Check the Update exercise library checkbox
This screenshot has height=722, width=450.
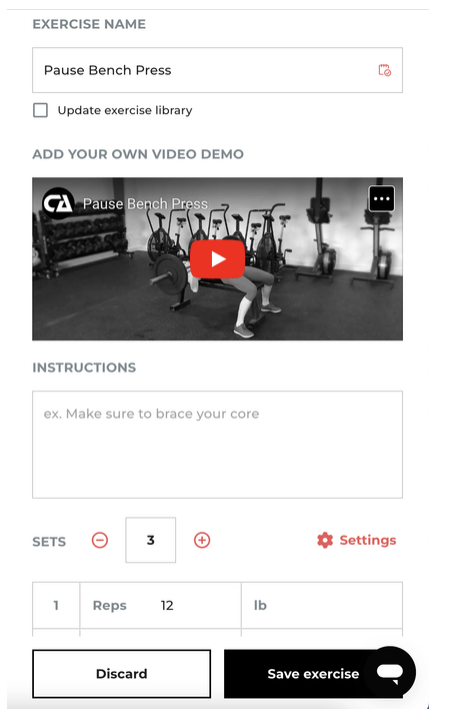(41, 110)
